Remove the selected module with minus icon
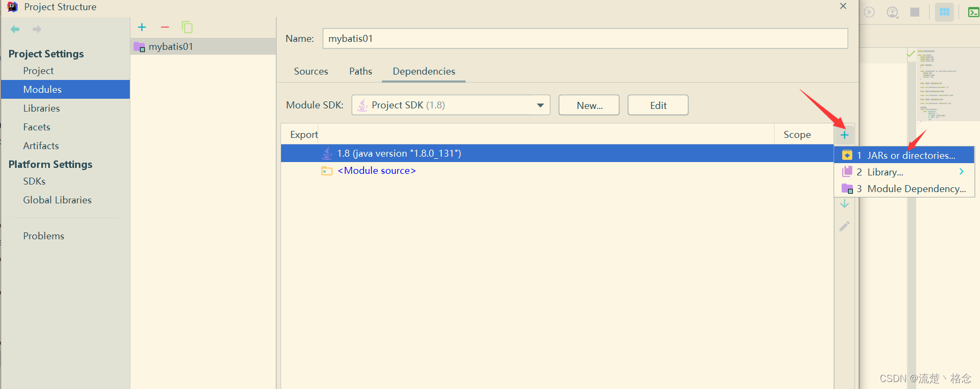Screen dimensions: 980x389 click(x=165, y=27)
